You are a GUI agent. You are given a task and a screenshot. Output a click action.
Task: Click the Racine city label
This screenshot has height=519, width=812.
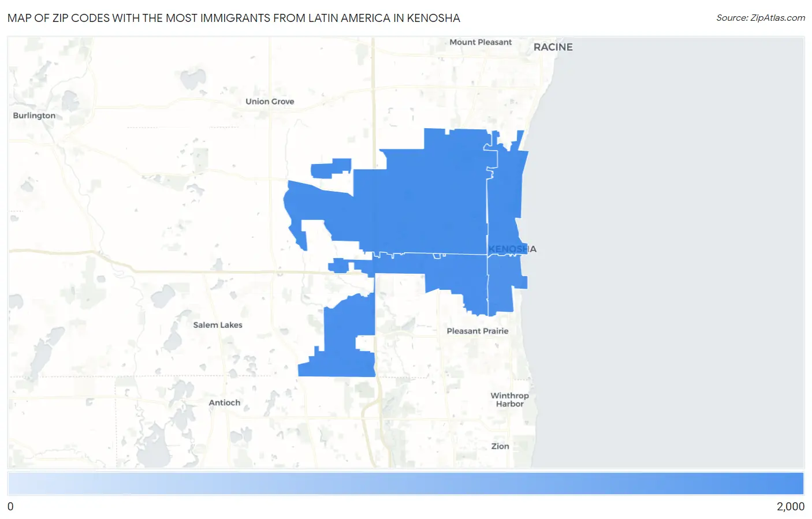point(553,47)
